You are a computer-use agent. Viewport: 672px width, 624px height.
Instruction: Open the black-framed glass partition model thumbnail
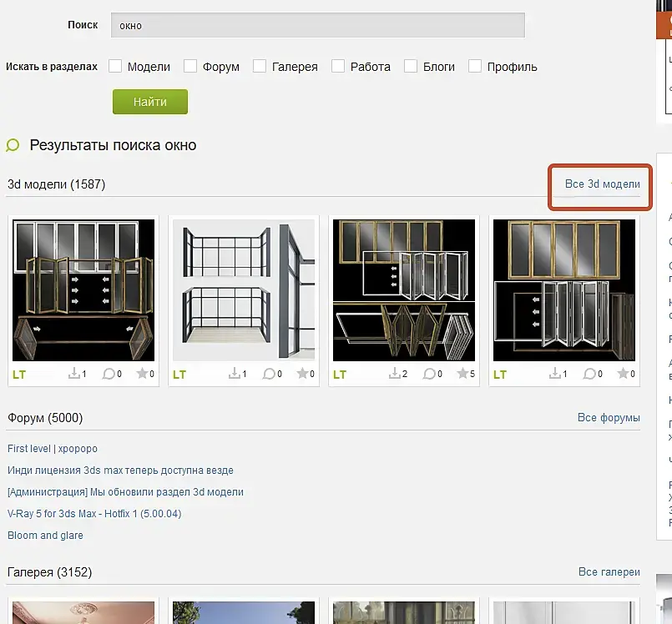(x=244, y=290)
